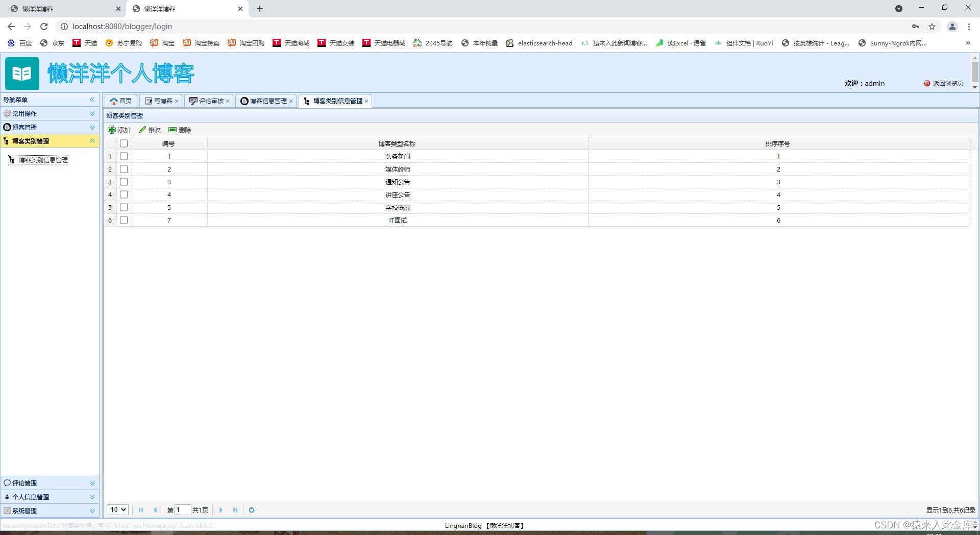The width and height of the screenshot is (980, 535).
Task: Click browser back arrow
Action: 11,27
